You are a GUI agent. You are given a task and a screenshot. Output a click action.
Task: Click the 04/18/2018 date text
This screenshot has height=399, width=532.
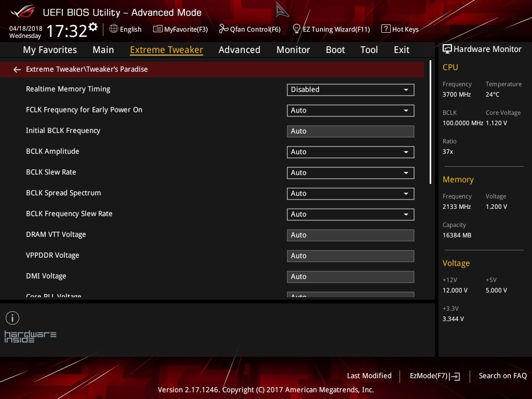tap(26, 28)
